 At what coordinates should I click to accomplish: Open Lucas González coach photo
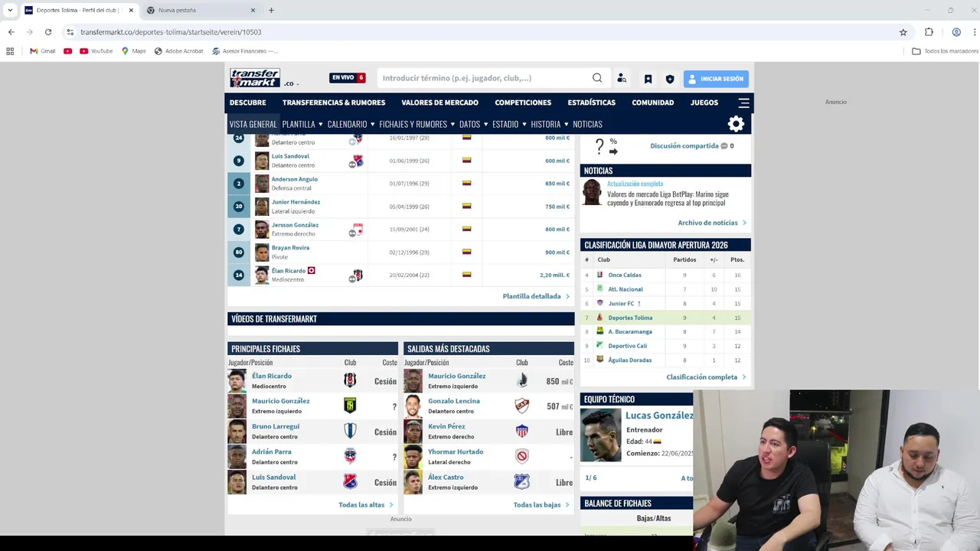tap(601, 435)
